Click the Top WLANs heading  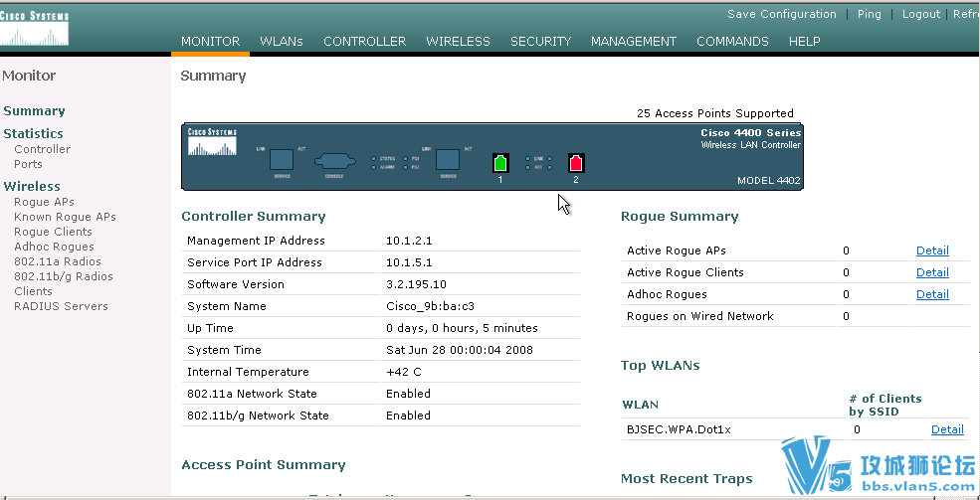point(660,365)
